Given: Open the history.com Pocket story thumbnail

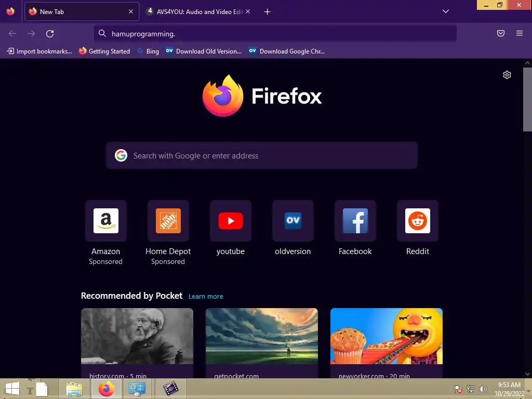Looking at the screenshot, I should [x=137, y=336].
